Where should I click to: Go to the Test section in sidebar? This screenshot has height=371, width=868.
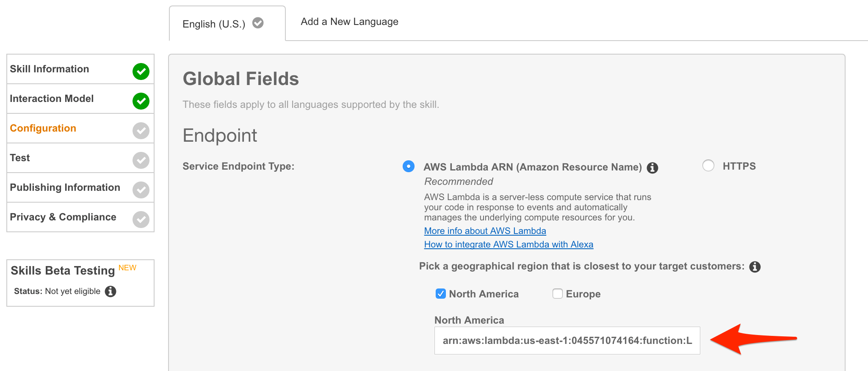(20, 158)
